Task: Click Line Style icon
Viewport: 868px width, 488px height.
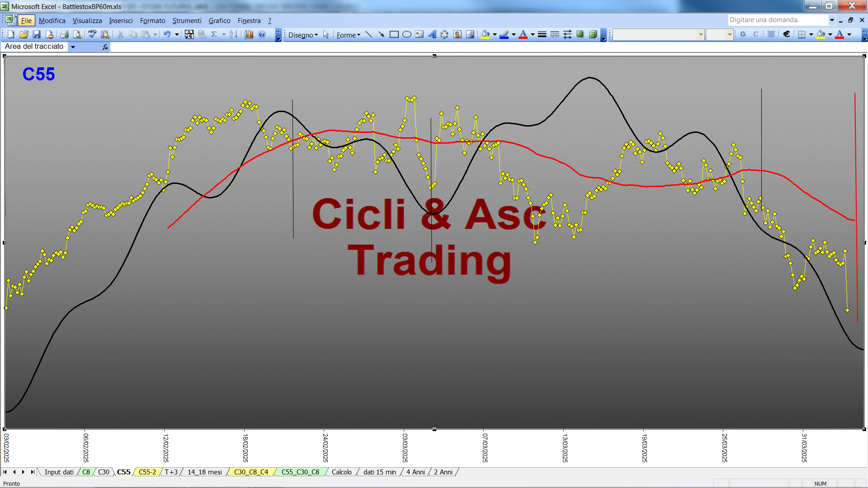Action: tap(542, 35)
